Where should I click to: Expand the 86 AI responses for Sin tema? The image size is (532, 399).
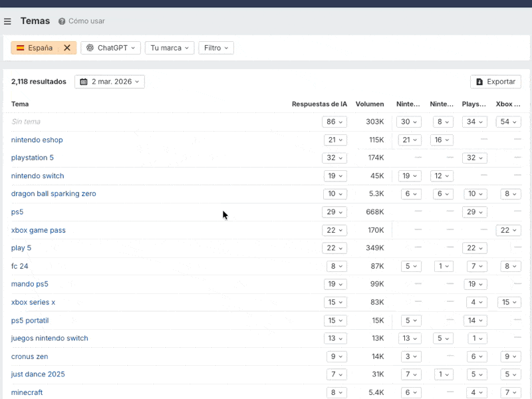coord(334,122)
